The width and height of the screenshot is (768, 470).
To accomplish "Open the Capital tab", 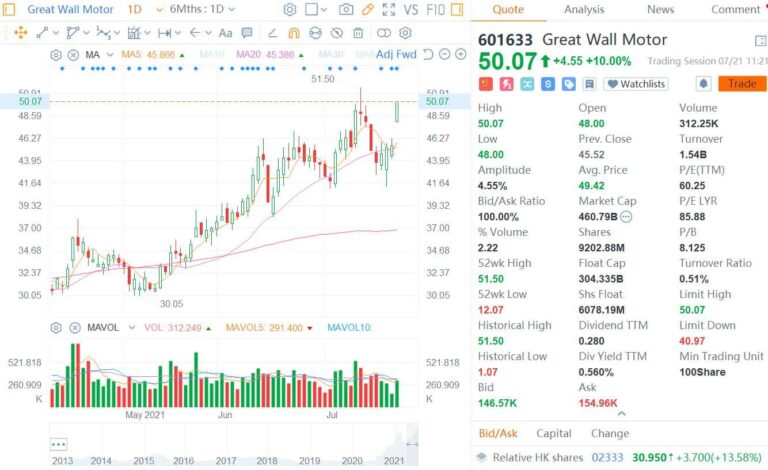I will [553, 433].
